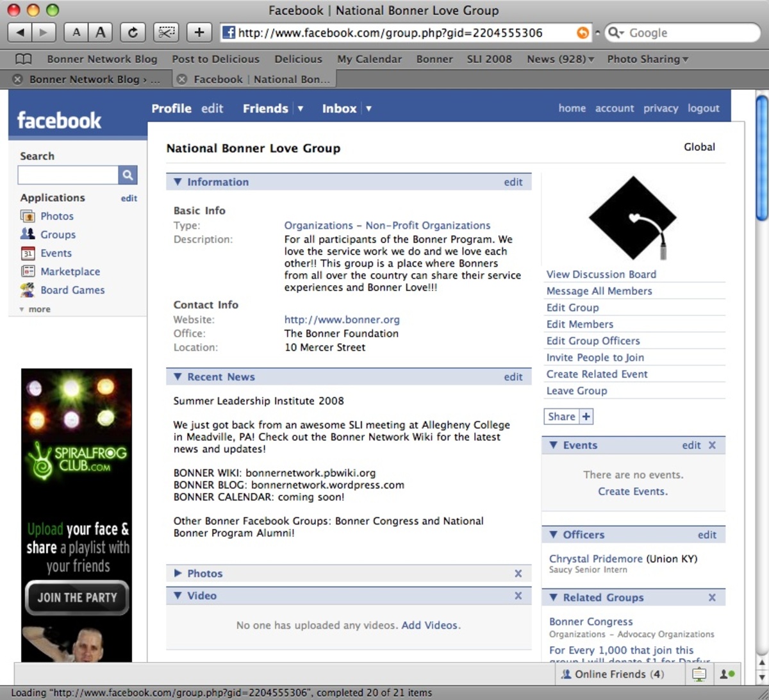Collapse the Related Groups triangle
The image size is (769, 700).
[553, 597]
